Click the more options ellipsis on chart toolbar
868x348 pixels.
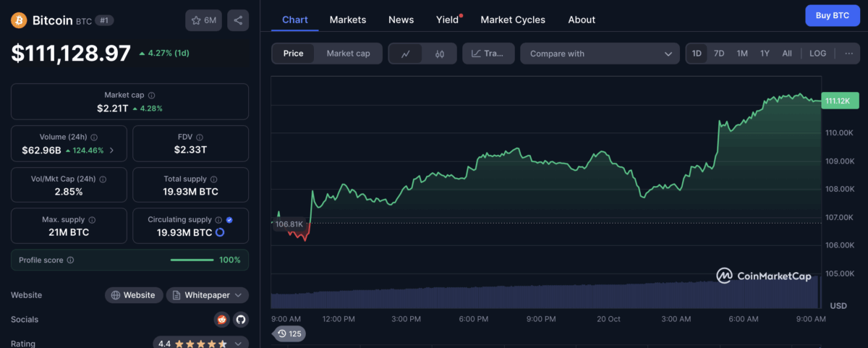(848, 54)
